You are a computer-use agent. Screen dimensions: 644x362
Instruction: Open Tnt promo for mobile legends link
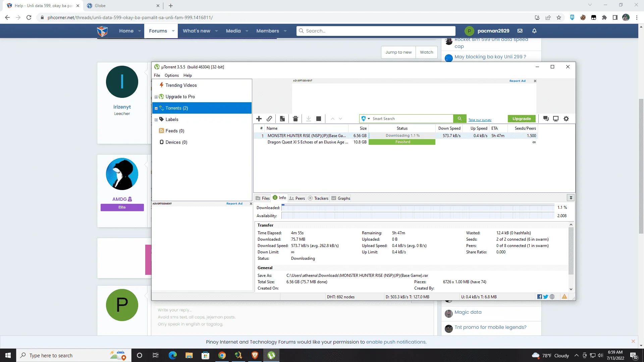490,327
